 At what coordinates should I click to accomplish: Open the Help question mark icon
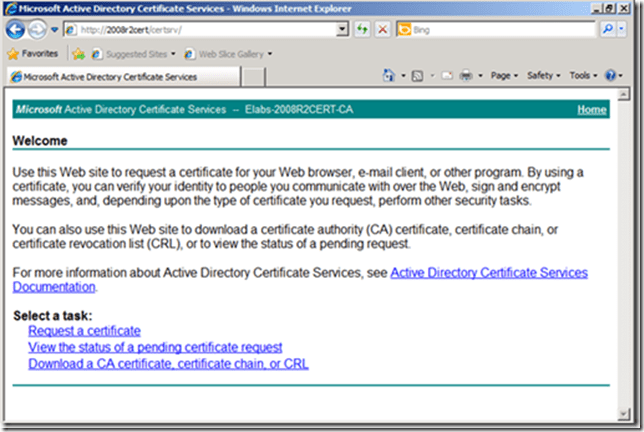[610, 76]
